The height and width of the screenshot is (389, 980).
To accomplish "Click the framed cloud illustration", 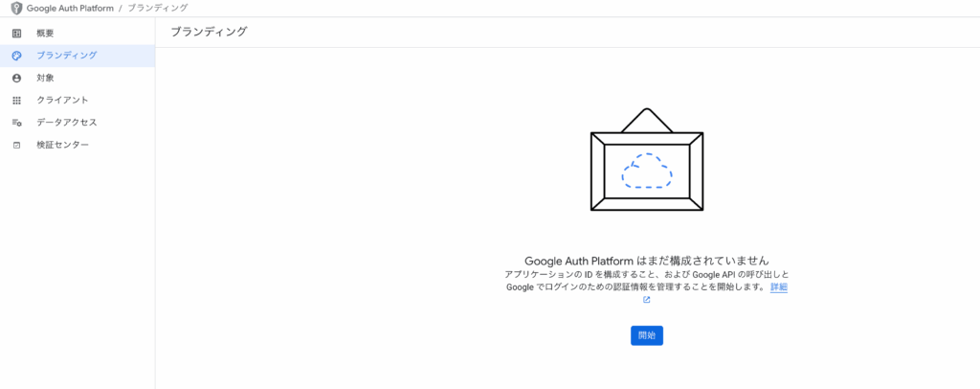I will pos(647,159).
